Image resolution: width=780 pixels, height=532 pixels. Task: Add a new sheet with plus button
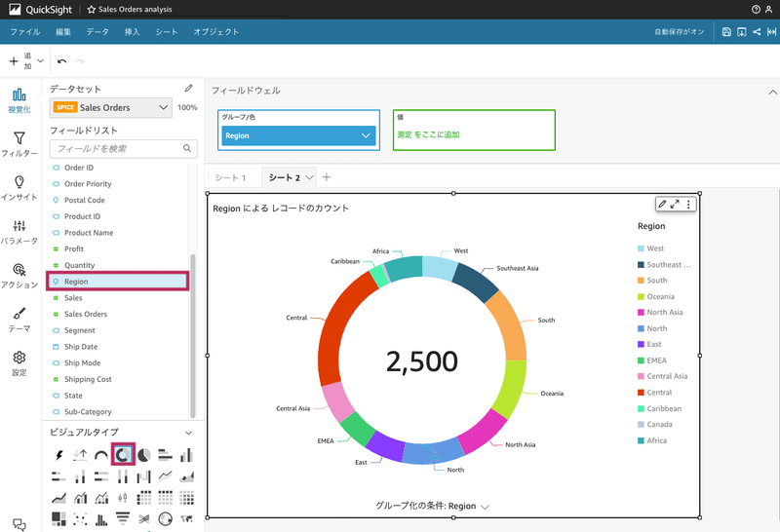pyautogui.click(x=327, y=177)
